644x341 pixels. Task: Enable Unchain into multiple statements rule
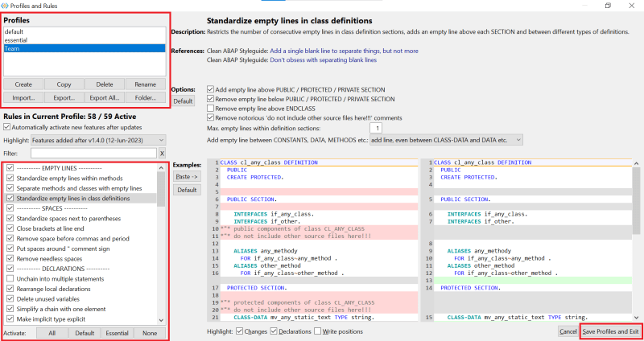click(x=10, y=279)
